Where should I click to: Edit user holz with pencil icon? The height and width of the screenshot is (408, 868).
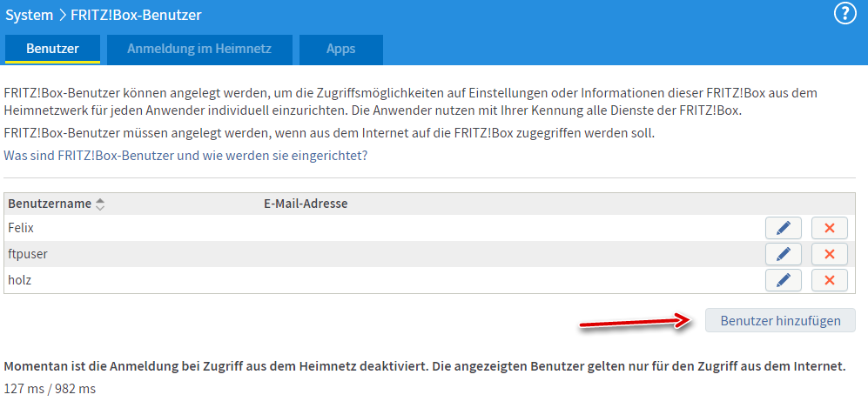[x=784, y=280]
